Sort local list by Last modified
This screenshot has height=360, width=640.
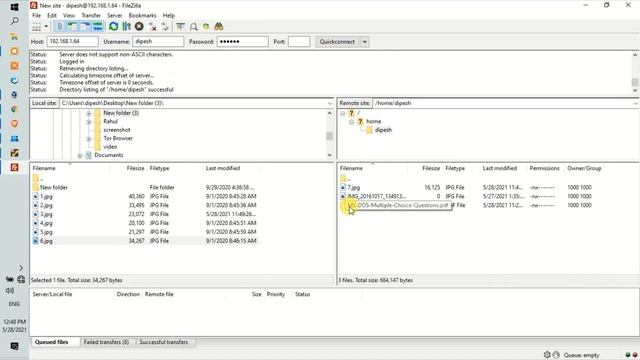pos(223,168)
